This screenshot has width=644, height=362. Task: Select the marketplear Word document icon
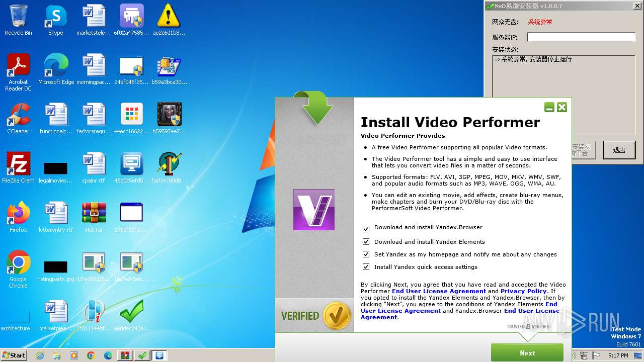pyautogui.click(x=56, y=316)
